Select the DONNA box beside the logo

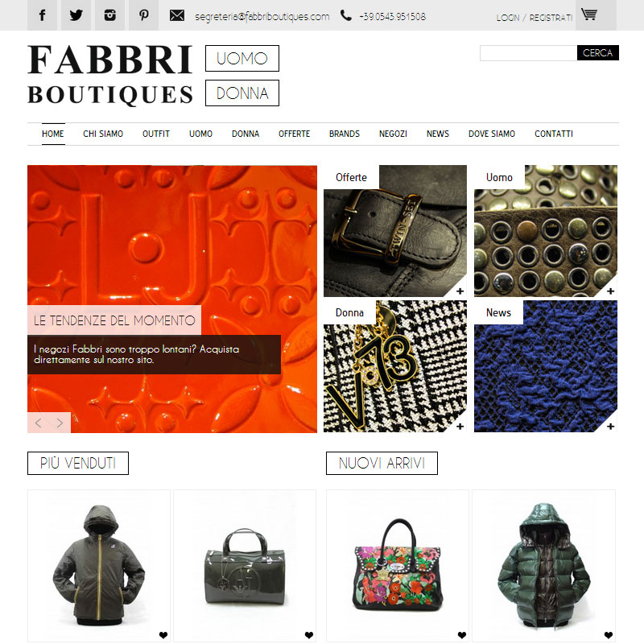242,93
